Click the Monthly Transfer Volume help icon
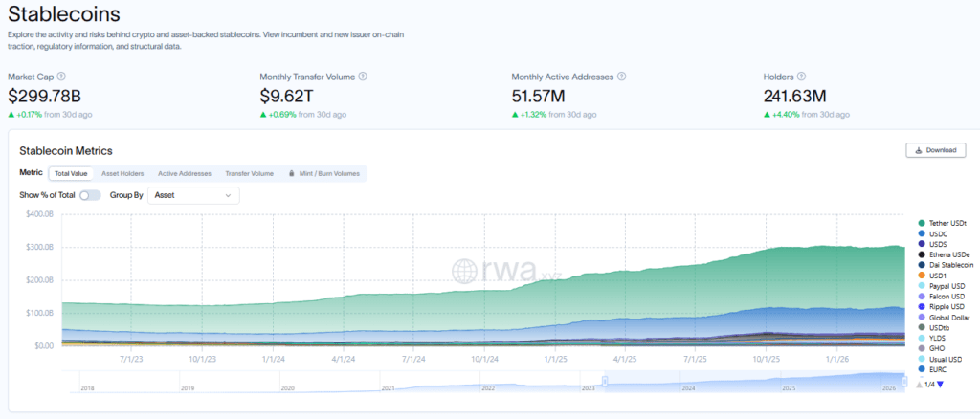 point(363,77)
